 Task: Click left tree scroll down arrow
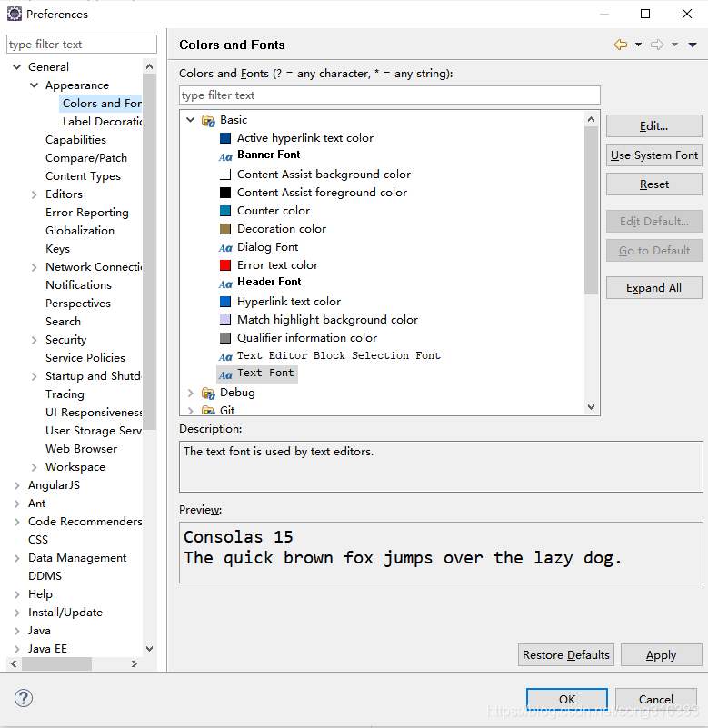(x=149, y=649)
